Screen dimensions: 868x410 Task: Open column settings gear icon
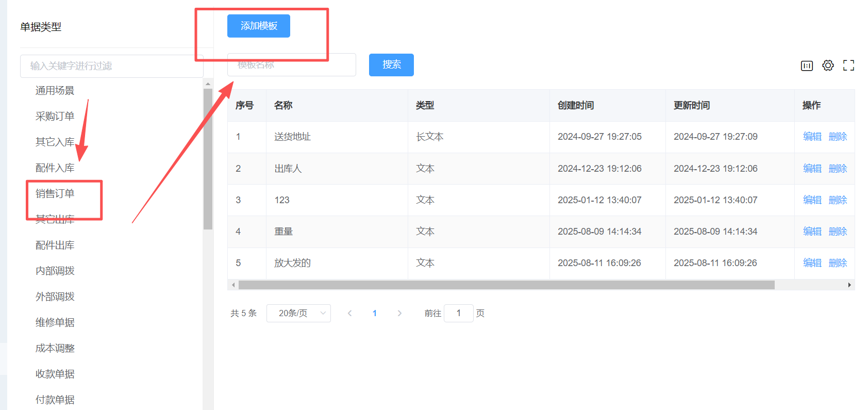click(x=828, y=65)
